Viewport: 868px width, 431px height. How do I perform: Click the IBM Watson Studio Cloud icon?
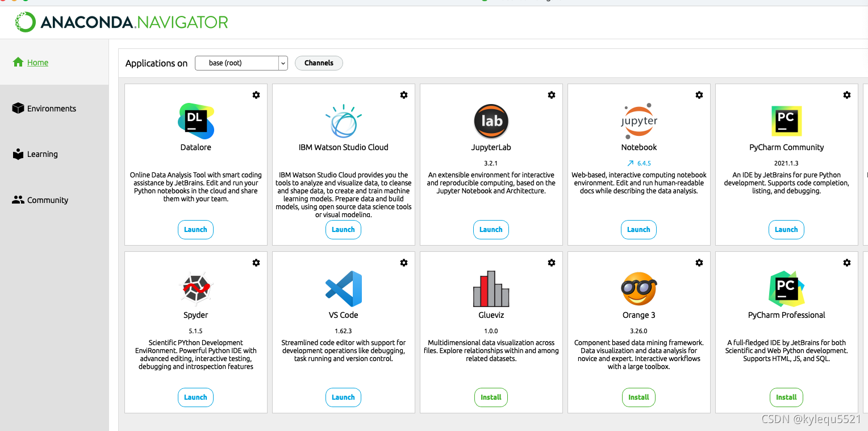[343, 121]
